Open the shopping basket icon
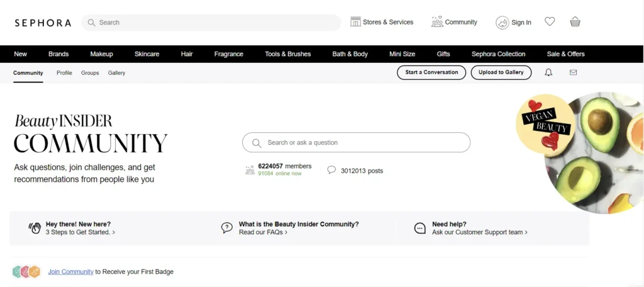 [575, 21]
